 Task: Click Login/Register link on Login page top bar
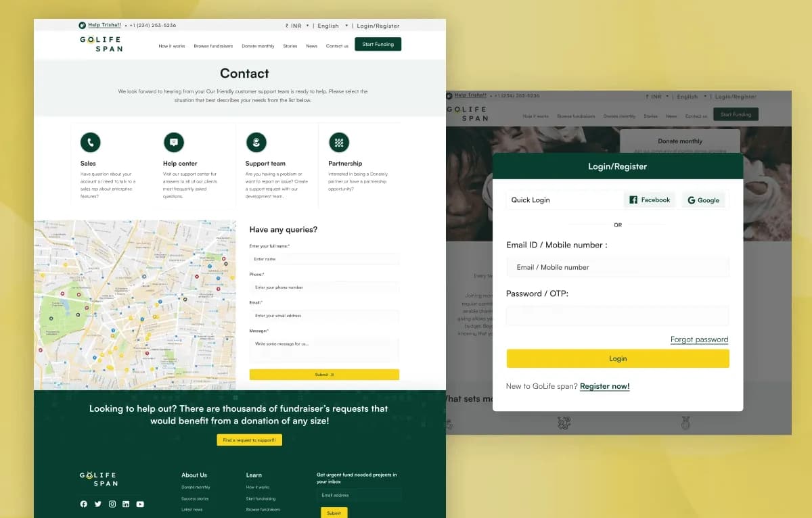pos(736,97)
